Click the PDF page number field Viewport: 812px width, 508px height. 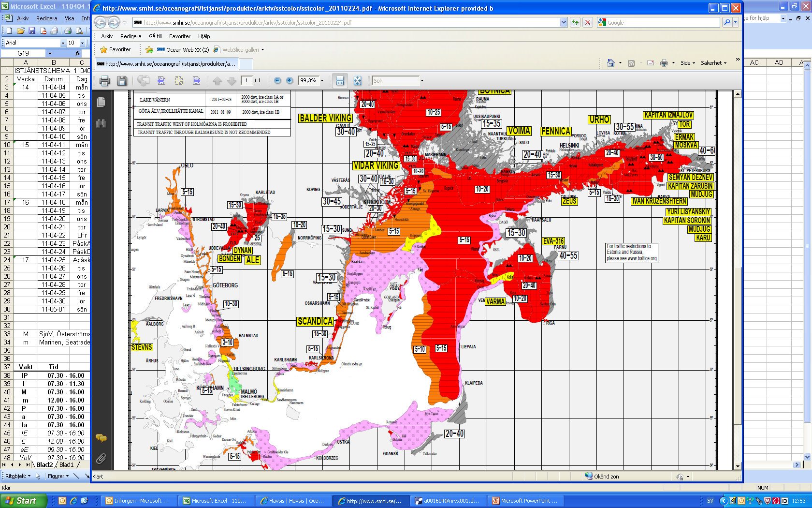[246, 81]
